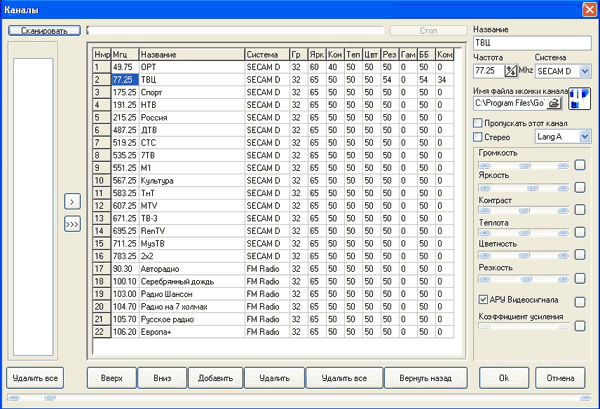Image resolution: width=600 pixels, height=409 pixels.
Task: Toggle the checkbox next to Яркость slider
Action: click(x=580, y=187)
